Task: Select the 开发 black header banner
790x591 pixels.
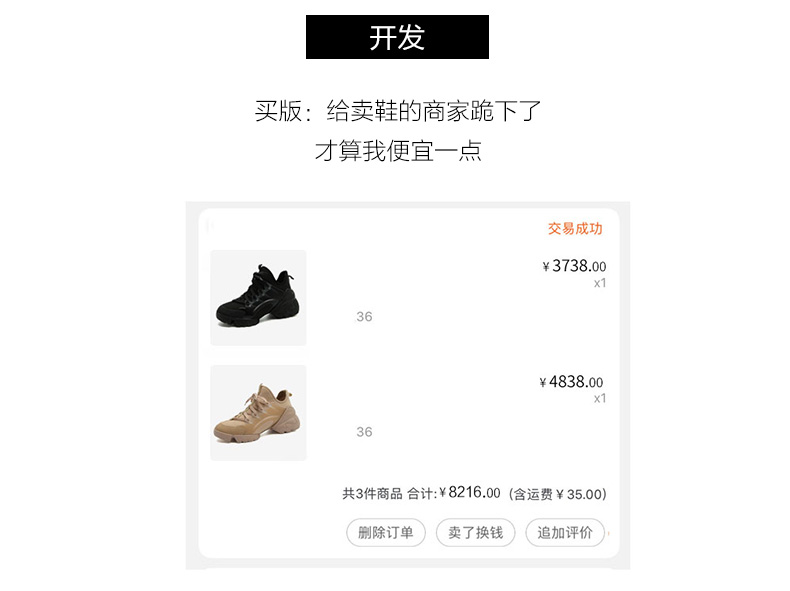Action: click(397, 37)
